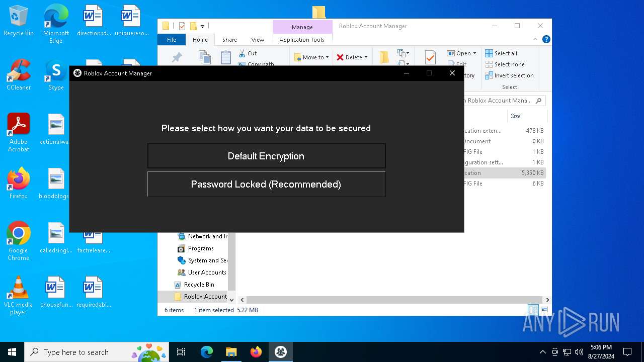The image size is (644, 362).
Task: Click quick access toolbar customize arrow
Action: pyautogui.click(x=202, y=26)
